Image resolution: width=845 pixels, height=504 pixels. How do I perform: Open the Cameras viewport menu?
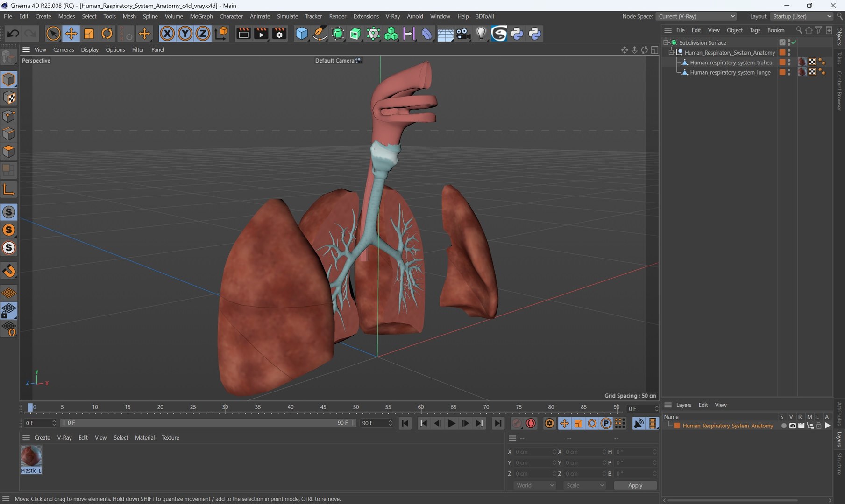coord(64,49)
